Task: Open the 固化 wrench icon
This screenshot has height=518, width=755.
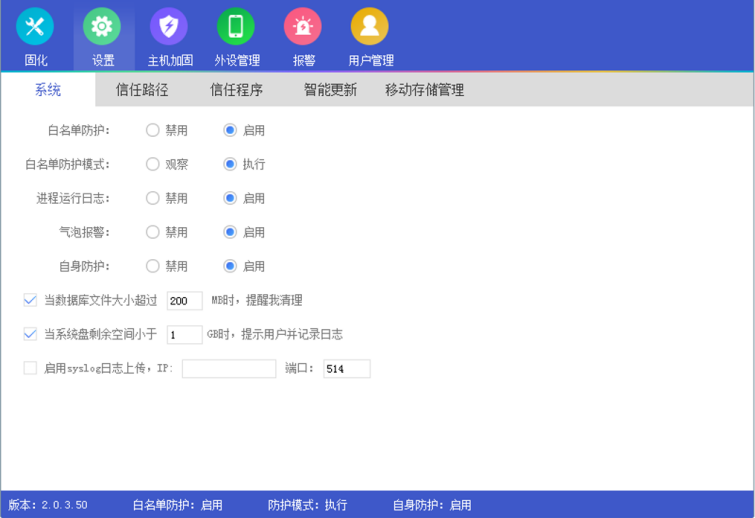Action: coord(35,27)
